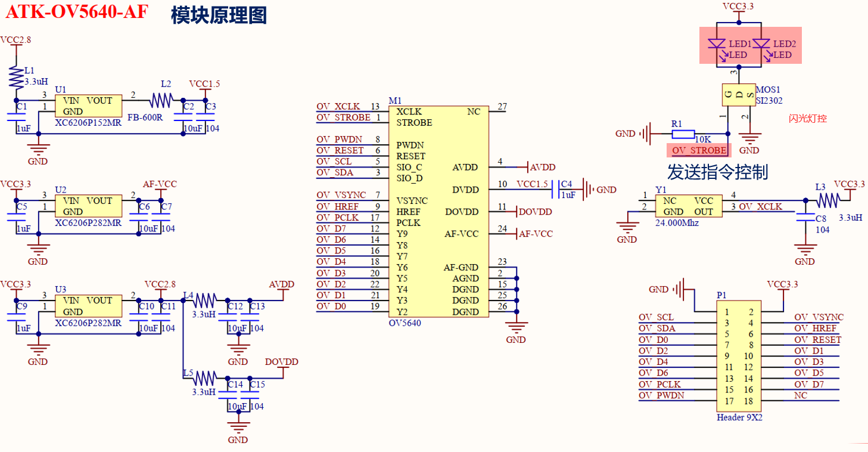Screen dimensions: 868x452
Task: Click the XC6206P152MR part label
Action: (88, 123)
